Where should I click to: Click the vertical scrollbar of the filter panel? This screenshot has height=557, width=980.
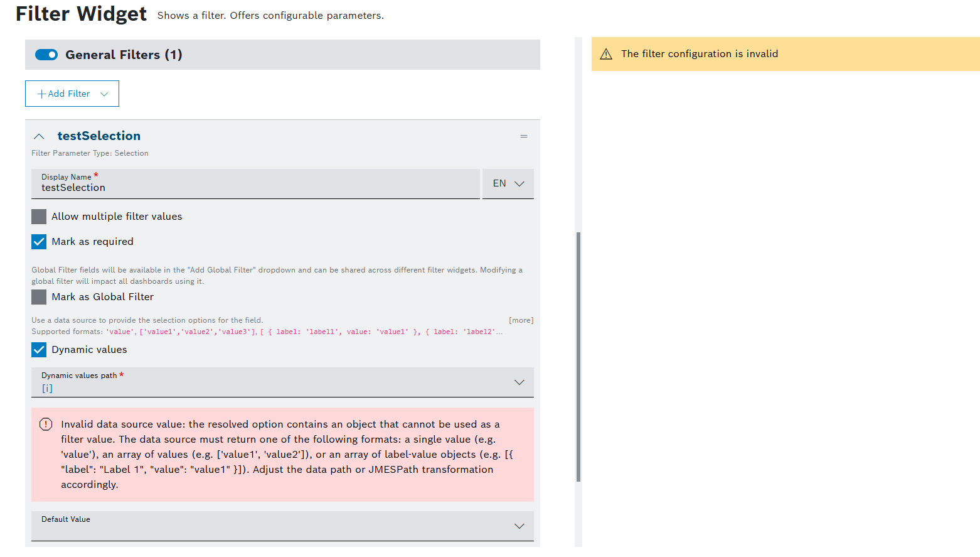(x=578, y=357)
